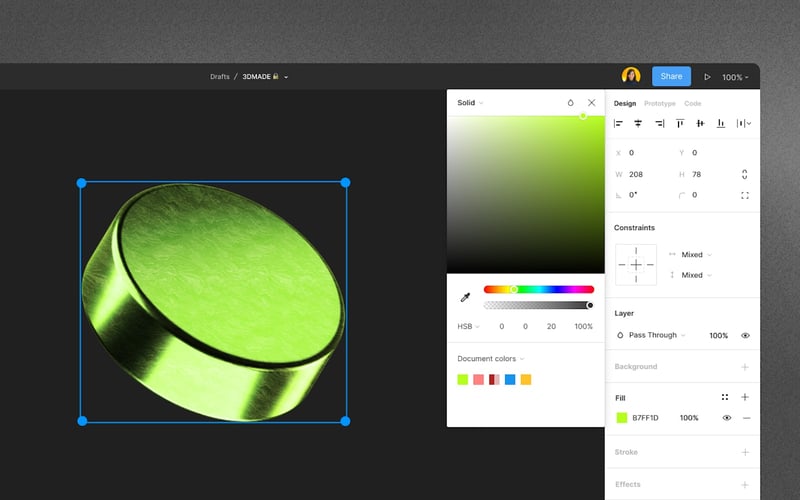Click the Drafts breadcrumb link
Image resolution: width=800 pixels, height=500 pixels.
(x=219, y=77)
